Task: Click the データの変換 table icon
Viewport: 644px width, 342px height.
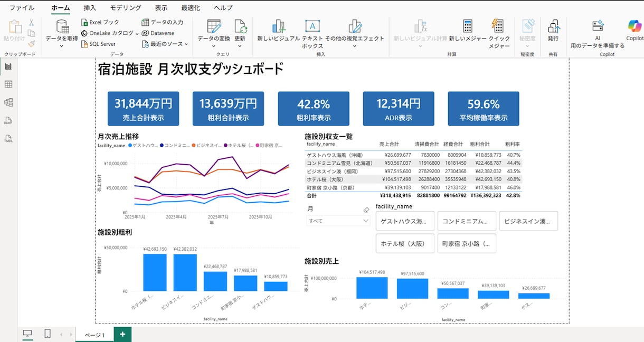Action: (x=214, y=26)
